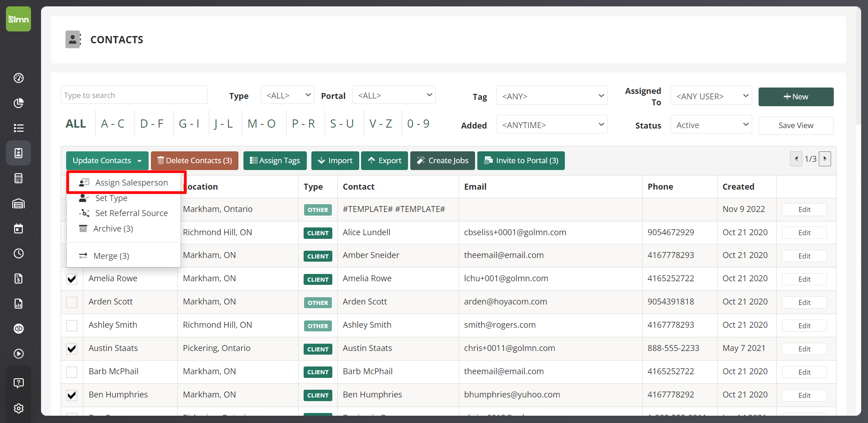
Task: Filter contacts by D - F
Action: (x=152, y=124)
